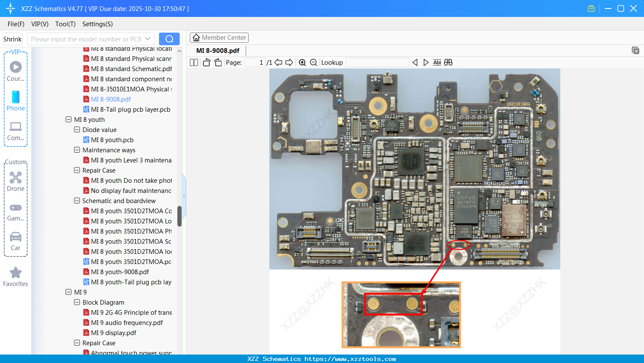Click the Page number field
The image size is (644, 363).
pyautogui.click(x=255, y=62)
